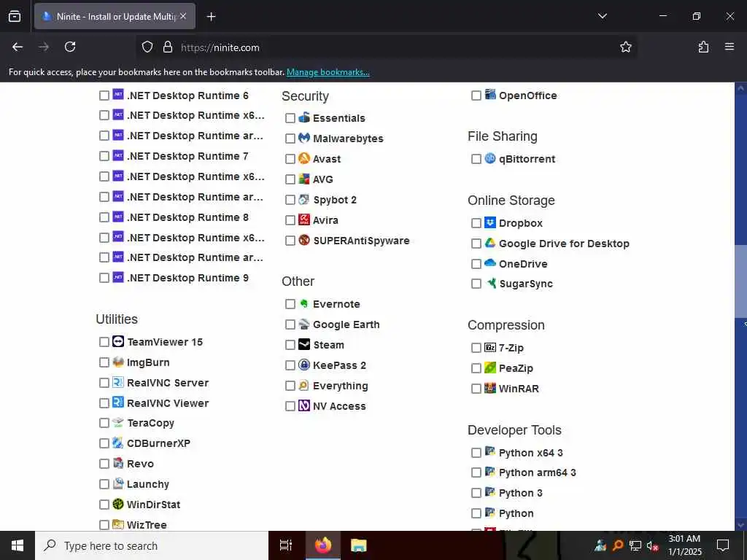
Task: Click the OpenOffice icon
Action: point(490,95)
